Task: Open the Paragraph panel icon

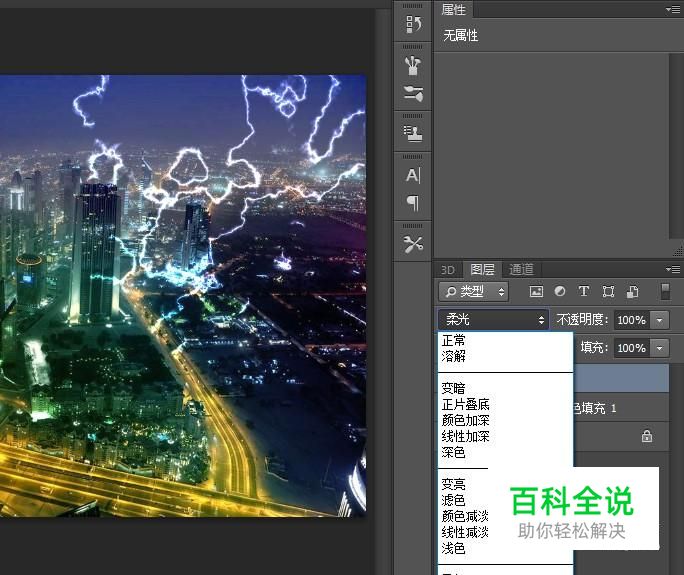Action: click(413, 202)
